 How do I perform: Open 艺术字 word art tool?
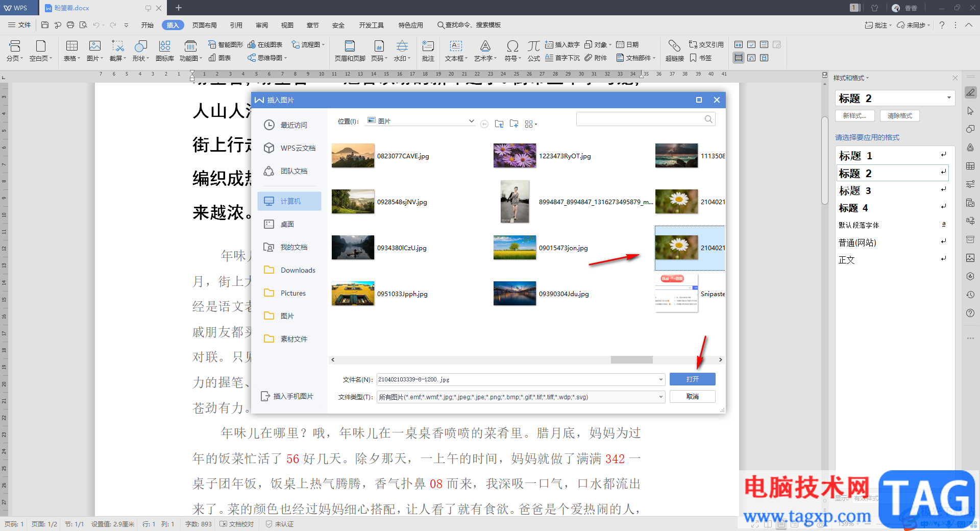pyautogui.click(x=485, y=51)
